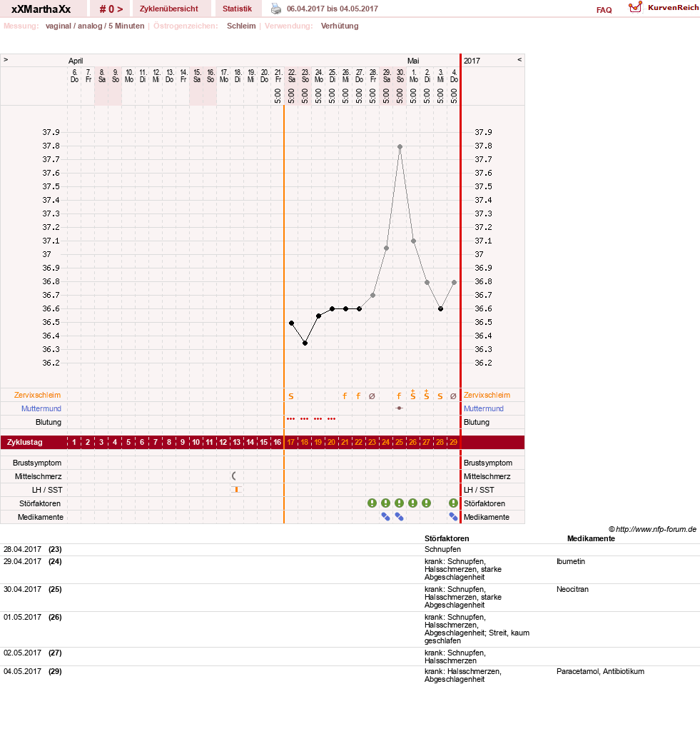The image size is (700, 729).
Task: Click the 36.6 temperature point on 3 May
Action: point(441,308)
